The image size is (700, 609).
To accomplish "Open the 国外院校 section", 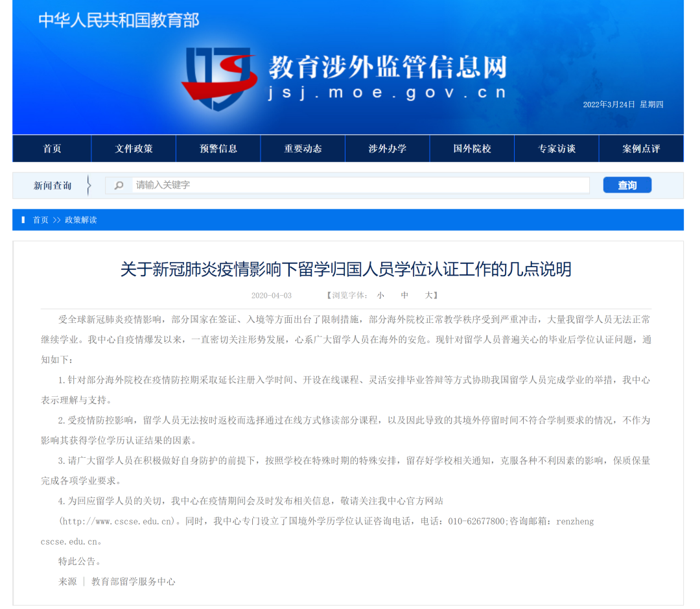I will point(472,149).
